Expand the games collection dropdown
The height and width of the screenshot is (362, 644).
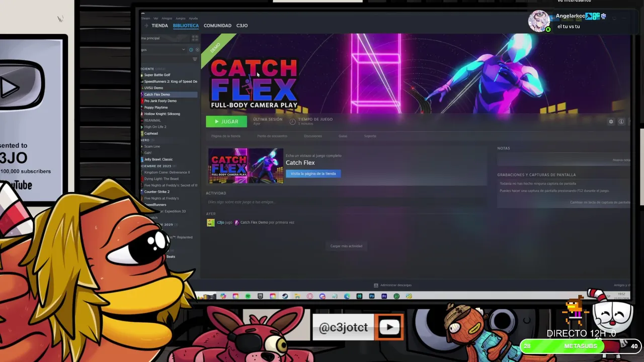tap(184, 49)
